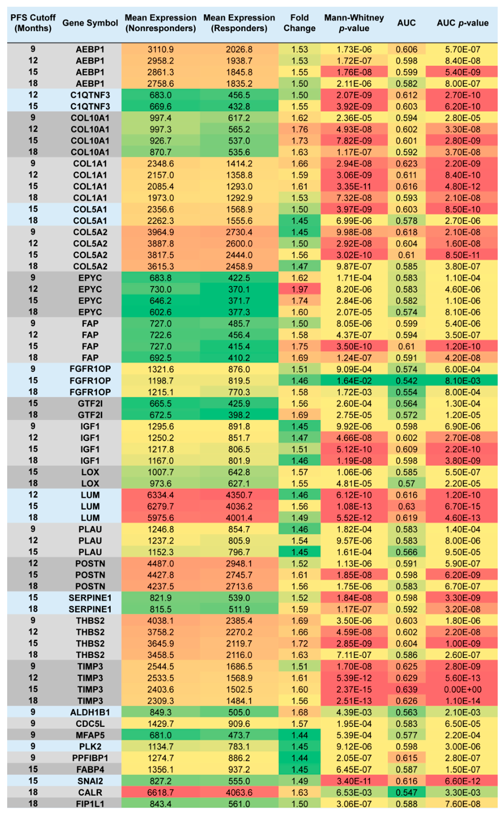The image size is (504, 815).
Task: Select the 0.00E+00 AUC p-value cell
Action: pos(462,689)
